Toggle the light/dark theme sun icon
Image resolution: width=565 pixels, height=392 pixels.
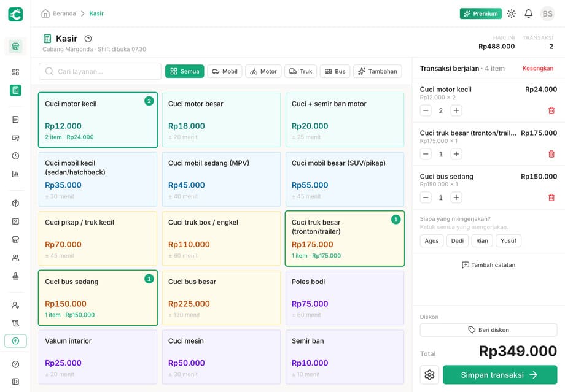click(511, 13)
